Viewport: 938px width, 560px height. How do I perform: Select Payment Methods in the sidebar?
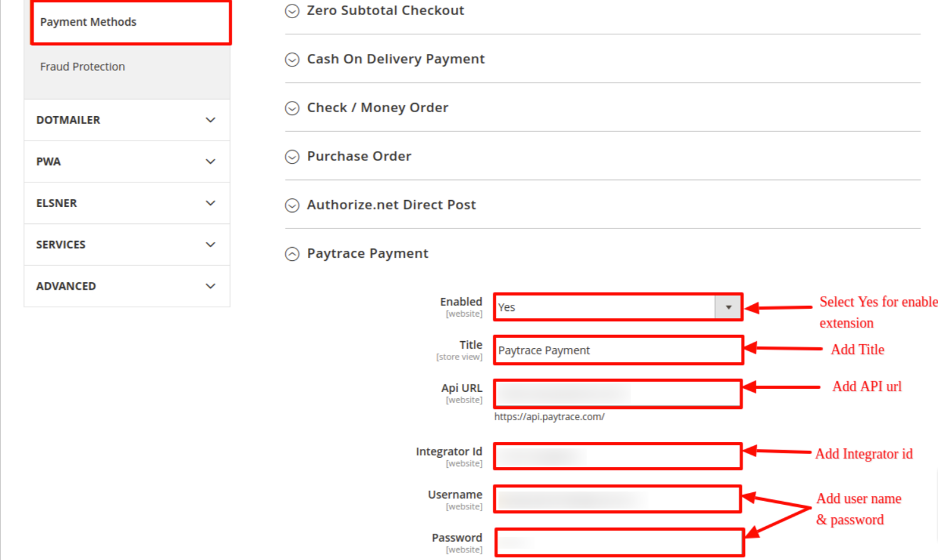click(x=88, y=22)
